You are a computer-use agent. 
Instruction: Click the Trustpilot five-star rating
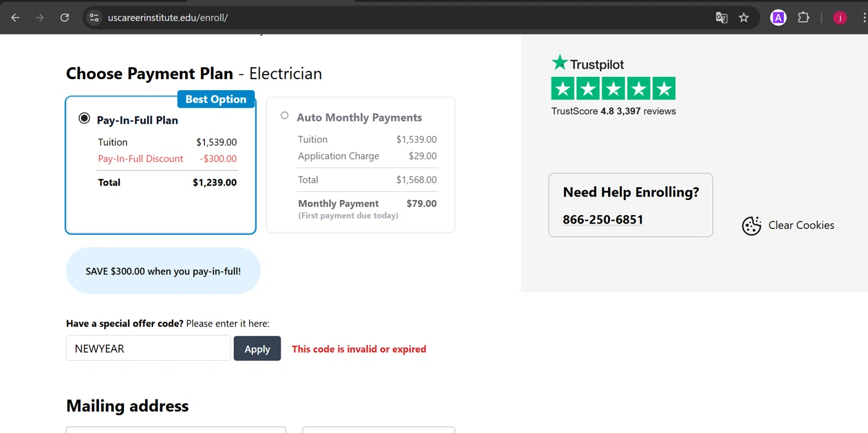click(x=613, y=88)
